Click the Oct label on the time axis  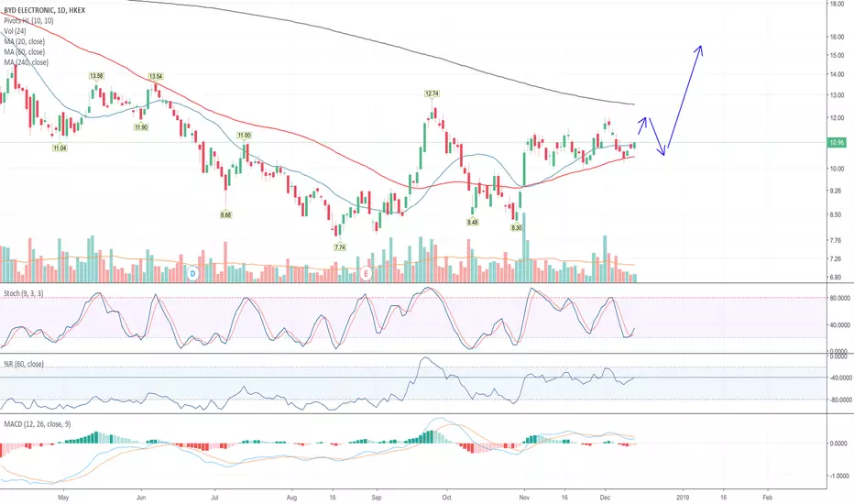[x=446, y=498]
